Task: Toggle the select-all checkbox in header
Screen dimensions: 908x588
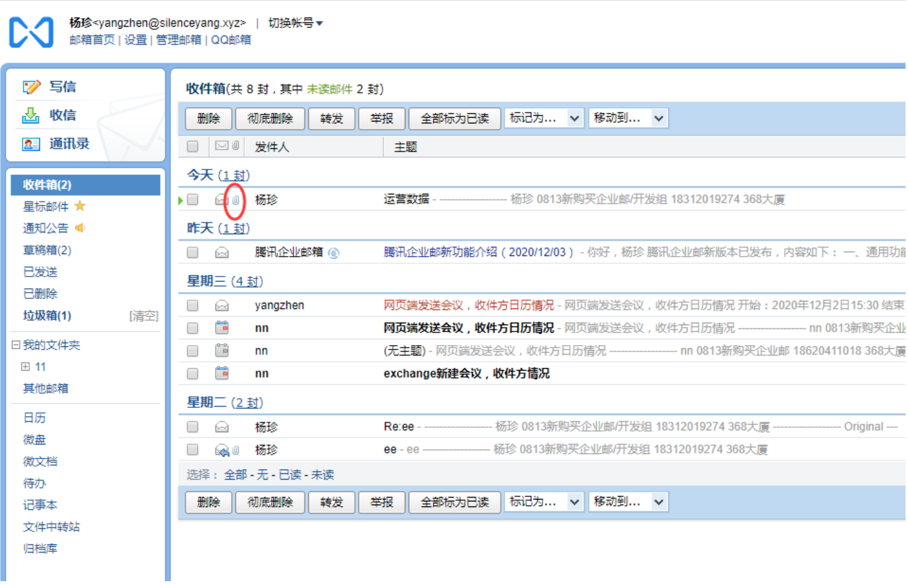Action: click(x=192, y=146)
